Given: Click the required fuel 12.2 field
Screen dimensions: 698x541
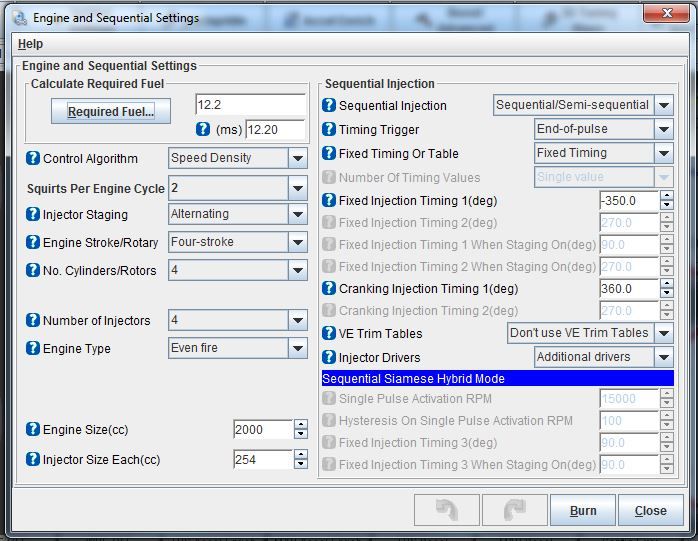Looking at the screenshot, I should click(251, 105).
